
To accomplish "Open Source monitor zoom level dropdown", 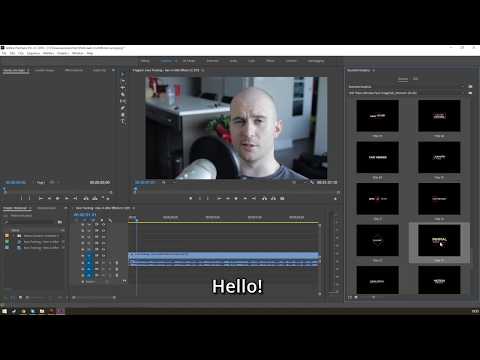I will [42, 182].
